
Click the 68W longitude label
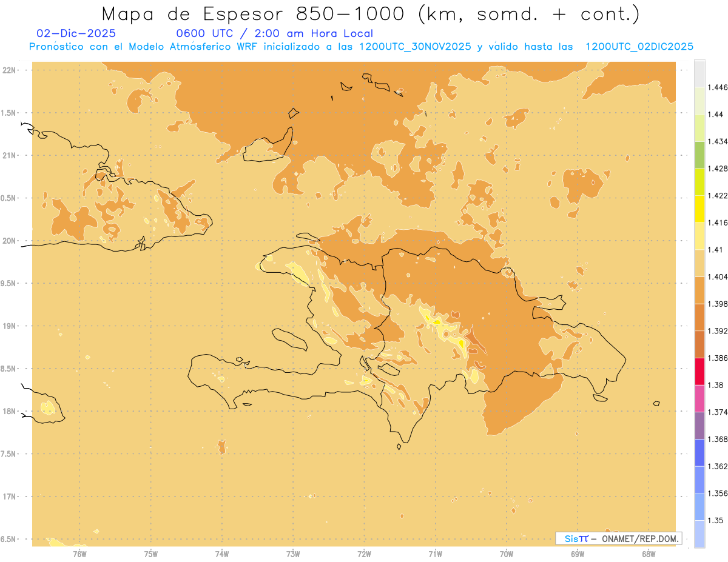(x=649, y=554)
